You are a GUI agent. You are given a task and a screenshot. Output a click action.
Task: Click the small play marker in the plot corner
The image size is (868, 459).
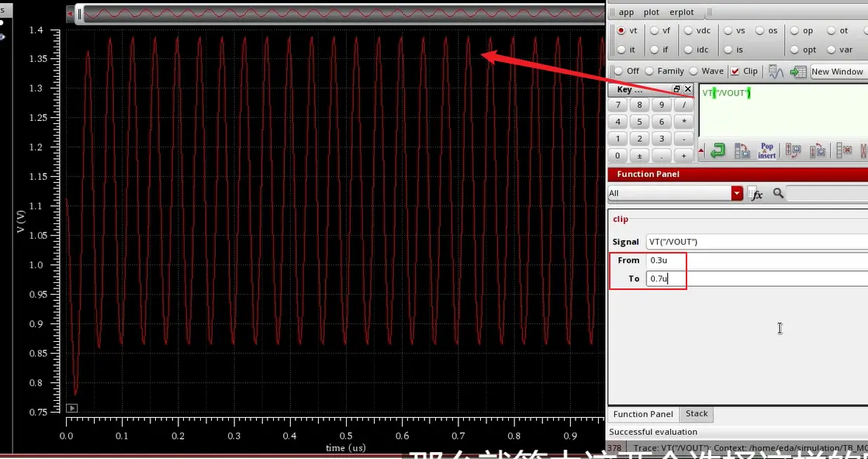72,408
